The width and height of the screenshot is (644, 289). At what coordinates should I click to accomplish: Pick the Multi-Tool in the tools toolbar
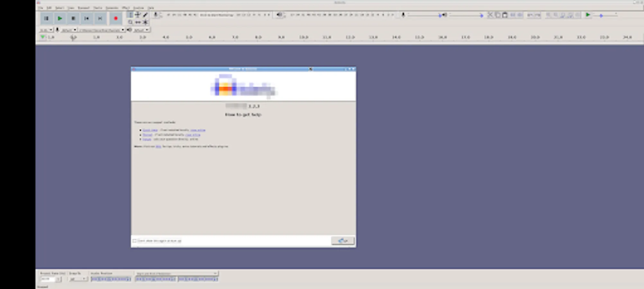click(x=145, y=22)
